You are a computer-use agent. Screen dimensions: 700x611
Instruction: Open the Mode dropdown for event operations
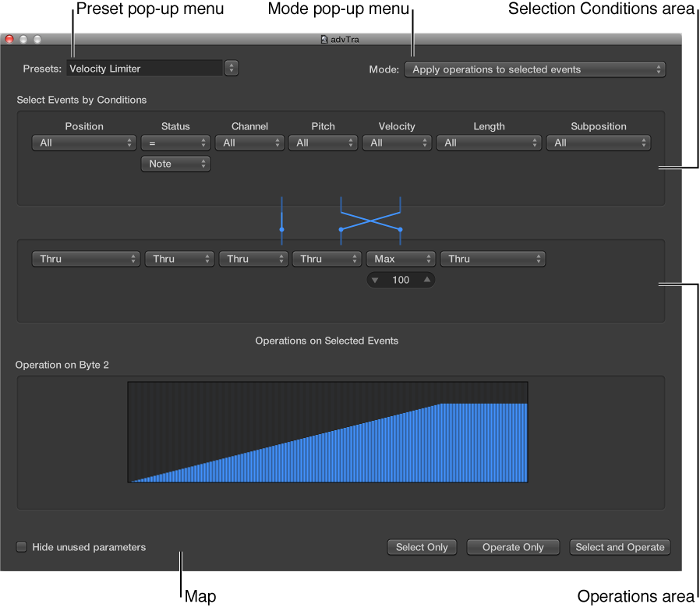[x=535, y=69]
